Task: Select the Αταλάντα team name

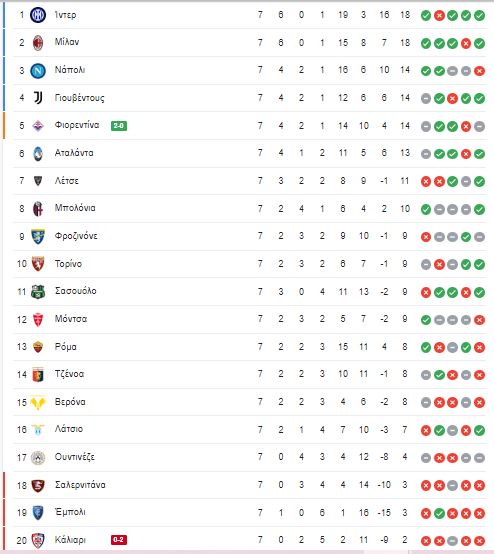Action: [74, 153]
